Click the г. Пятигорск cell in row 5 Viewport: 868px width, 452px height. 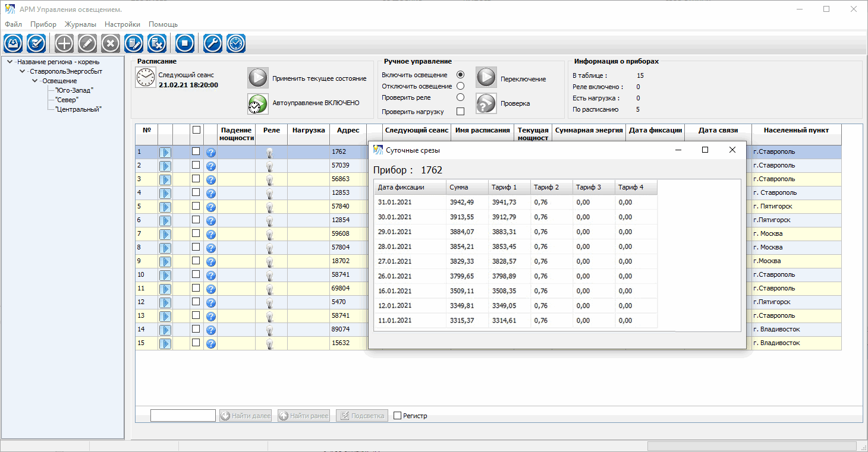pyautogui.click(x=797, y=206)
